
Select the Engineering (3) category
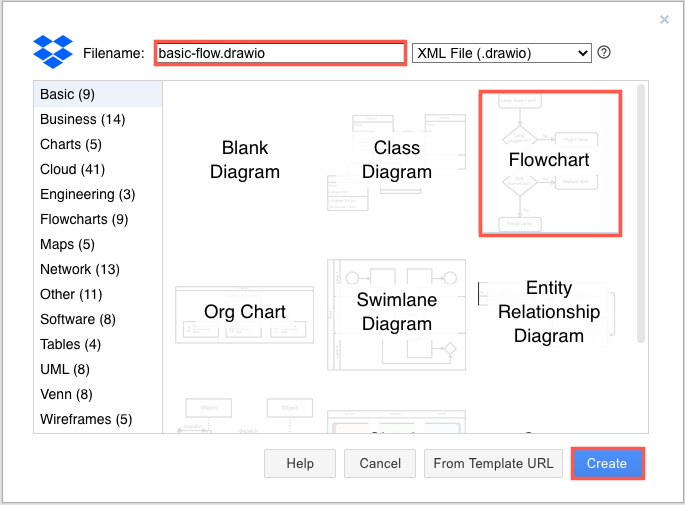(x=98, y=194)
